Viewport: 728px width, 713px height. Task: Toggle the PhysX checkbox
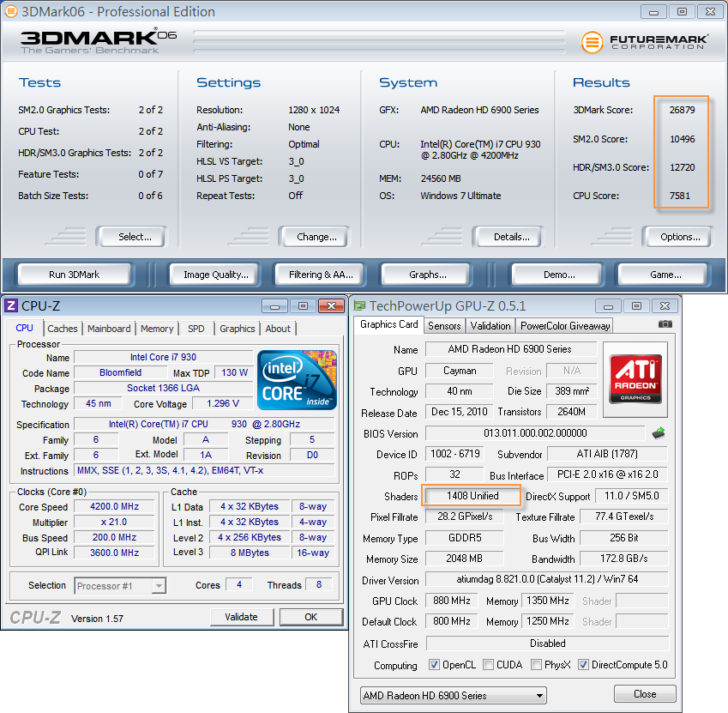pyautogui.click(x=536, y=665)
